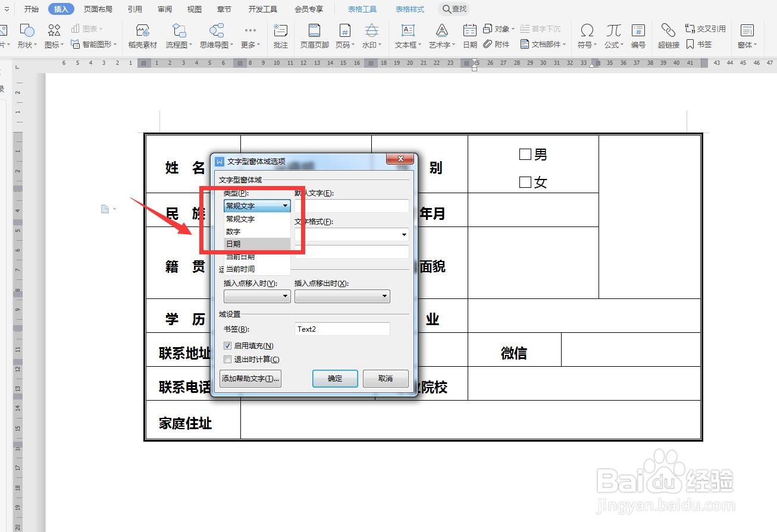Expand the 符号 dropdown arrow

pyautogui.click(x=595, y=45)
